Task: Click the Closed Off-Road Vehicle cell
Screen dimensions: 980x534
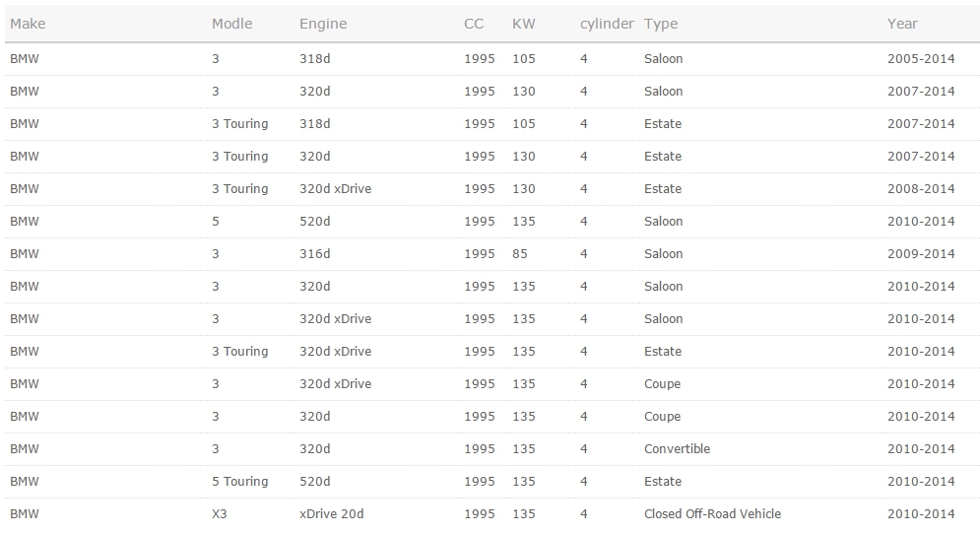Action: point(712,514)
